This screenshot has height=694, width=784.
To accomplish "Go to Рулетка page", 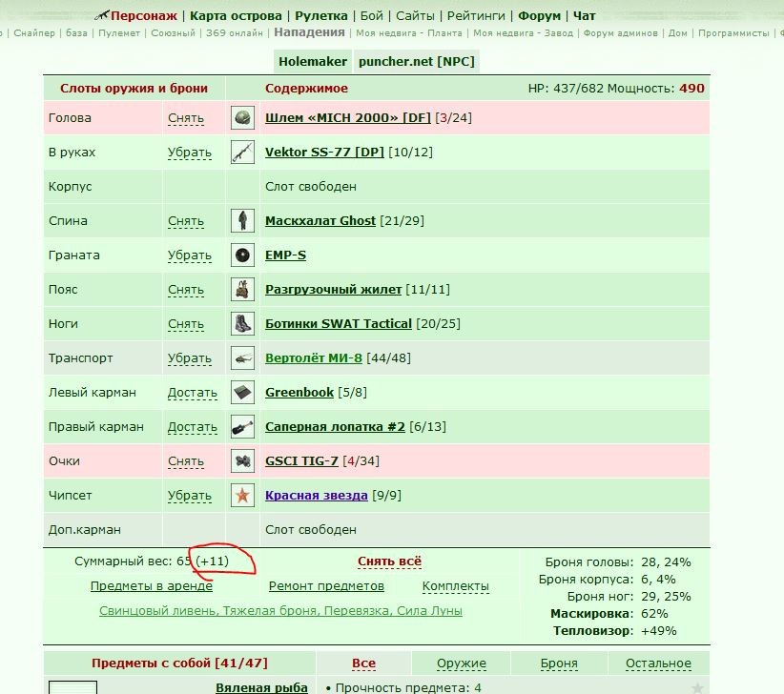I will point(321,16).
